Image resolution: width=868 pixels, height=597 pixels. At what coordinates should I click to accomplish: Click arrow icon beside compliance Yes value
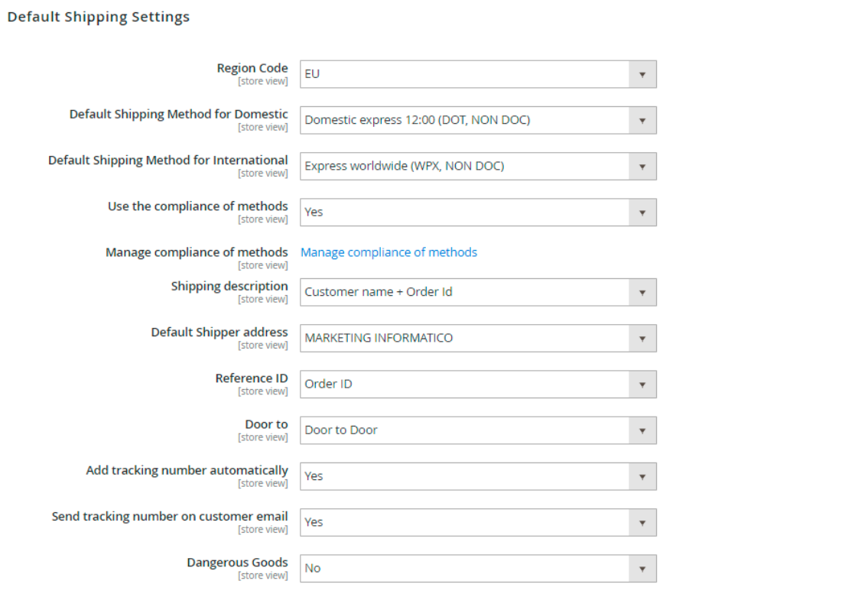(x=642, y=212)
